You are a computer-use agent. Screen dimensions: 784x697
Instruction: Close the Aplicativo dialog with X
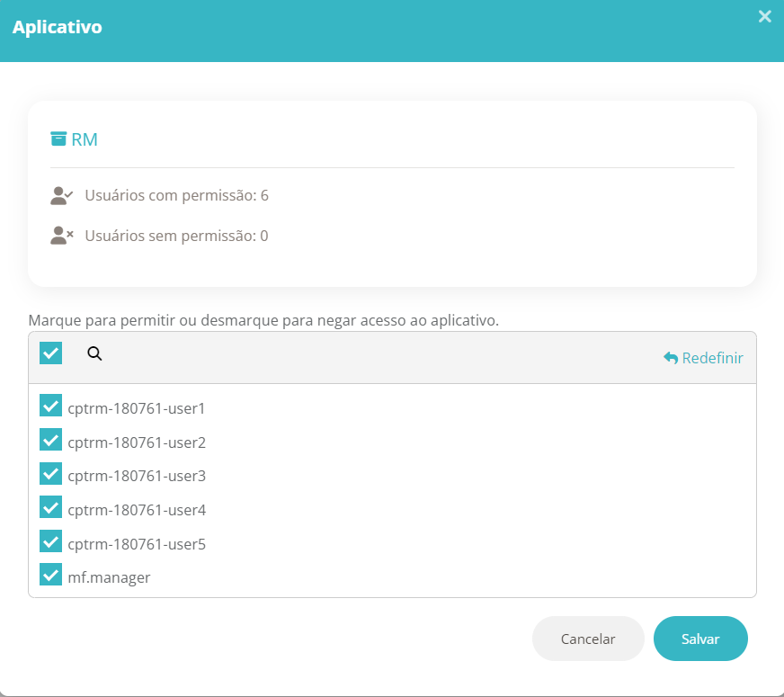point(764,16)
